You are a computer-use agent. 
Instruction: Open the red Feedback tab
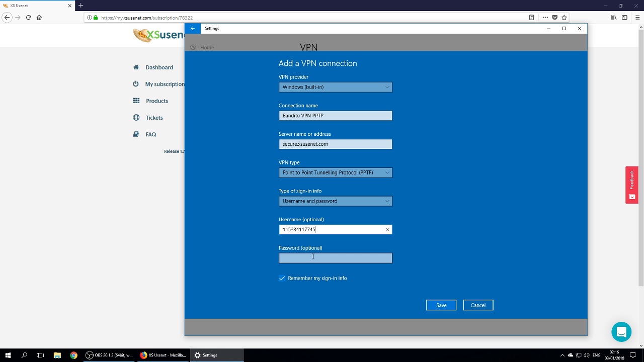point(632,185)
